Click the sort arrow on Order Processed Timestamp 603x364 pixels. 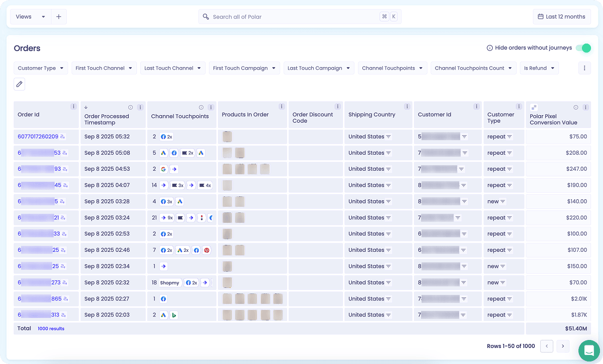[x=86, y=107]
